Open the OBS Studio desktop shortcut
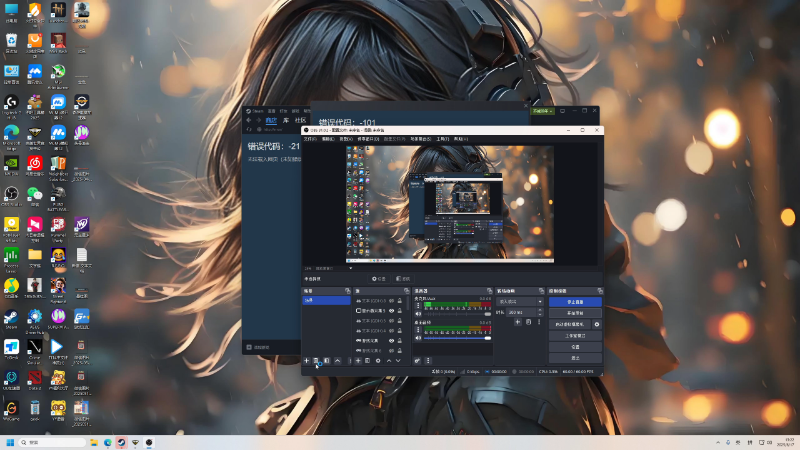 click(x=11, y=196)
